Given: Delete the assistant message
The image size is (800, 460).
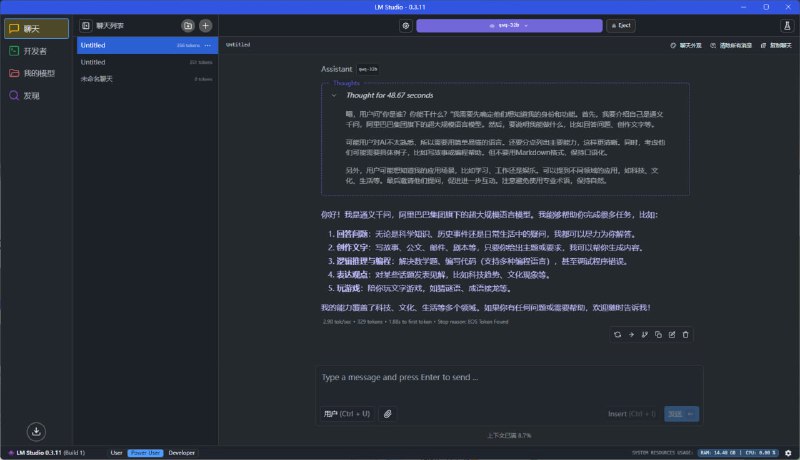Looking at the screenshot, I should click(686, 335).
